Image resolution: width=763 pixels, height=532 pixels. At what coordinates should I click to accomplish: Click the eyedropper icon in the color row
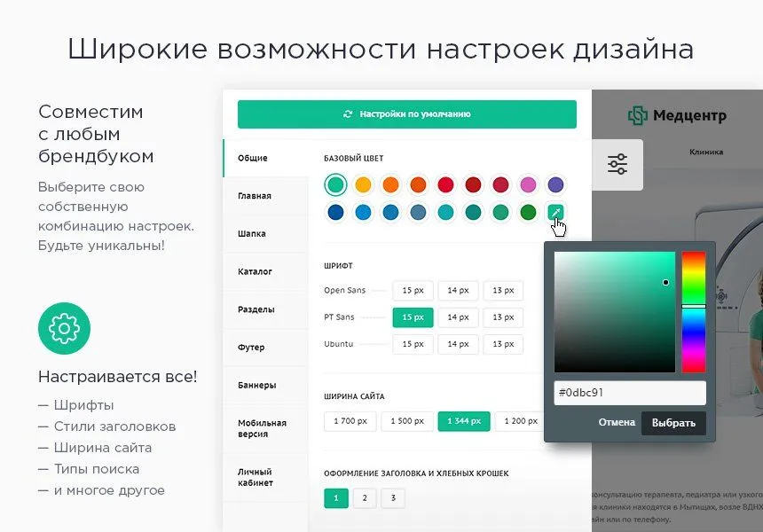pos(556,212)
